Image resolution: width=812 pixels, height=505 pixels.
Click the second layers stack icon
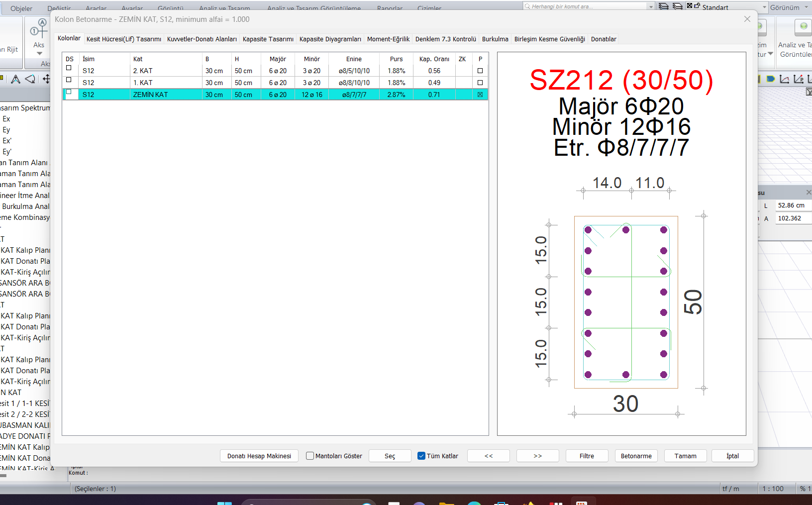tap(677, 6)
